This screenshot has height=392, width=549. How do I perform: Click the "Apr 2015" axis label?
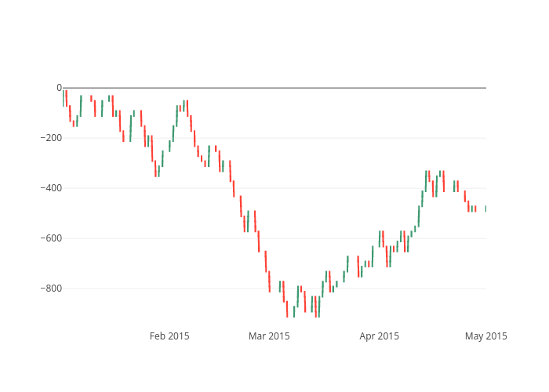pos(380,336)
